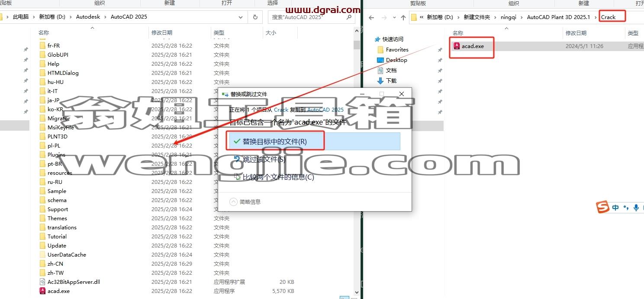This screenshot has height=299, width=644.
Task: Click 此电脑 breadcrumb in left window
Action: pos(21,17)
